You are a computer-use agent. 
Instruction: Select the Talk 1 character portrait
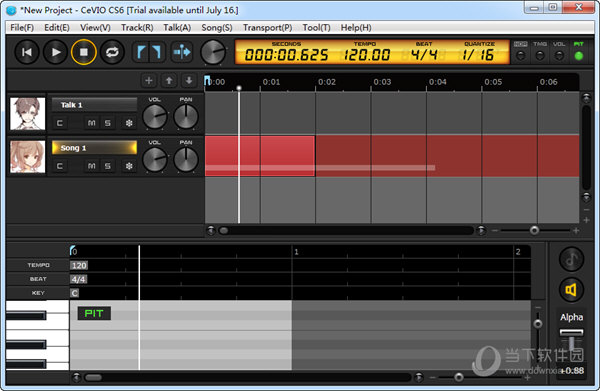pyautogui.click(x=27, y=114)
